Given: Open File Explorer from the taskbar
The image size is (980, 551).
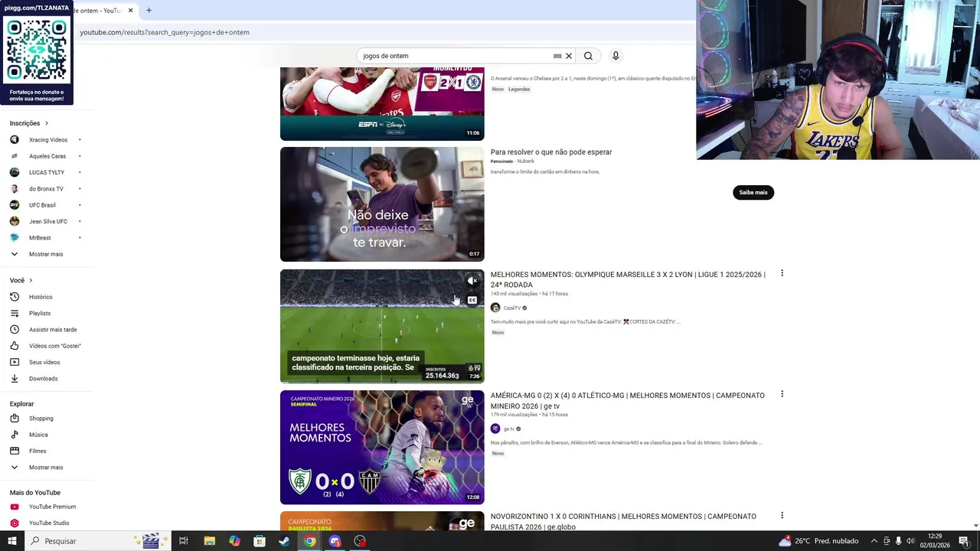Looking at the screenshot, I should pyautogui.click(x=209, y=541).
